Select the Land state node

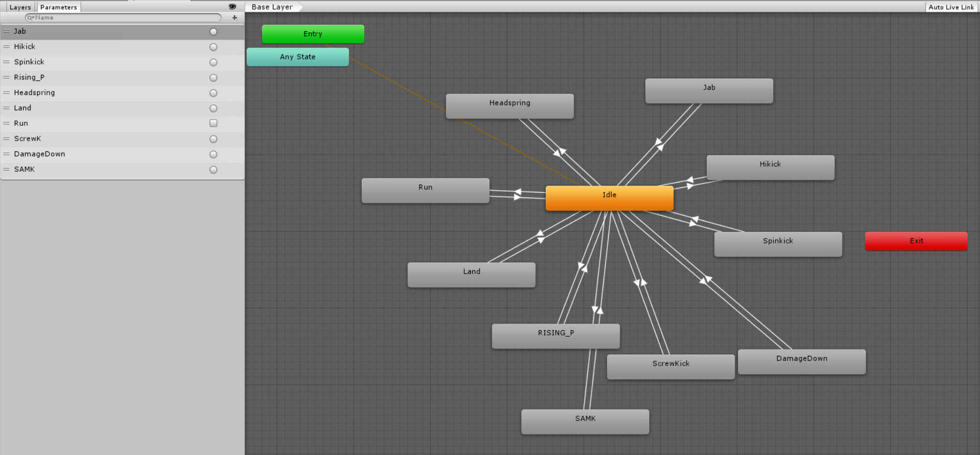coord(471,275)
